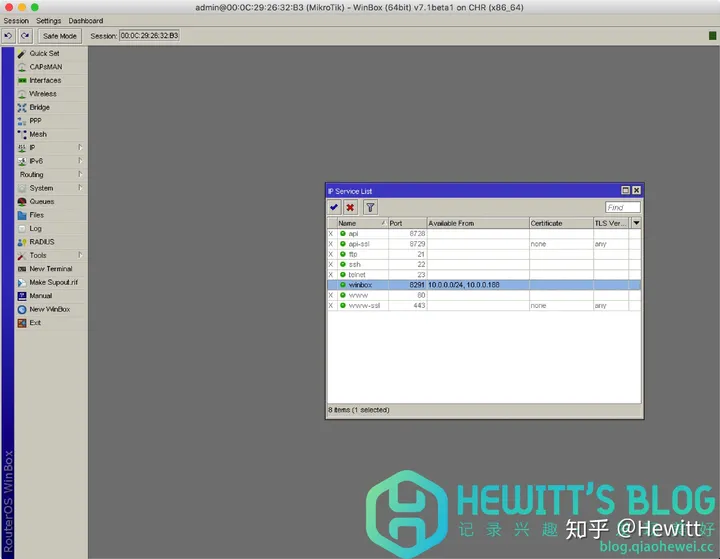This screenshot has width=720, height=559.
Task: Click the Find search field
Action: coord(622,208)
